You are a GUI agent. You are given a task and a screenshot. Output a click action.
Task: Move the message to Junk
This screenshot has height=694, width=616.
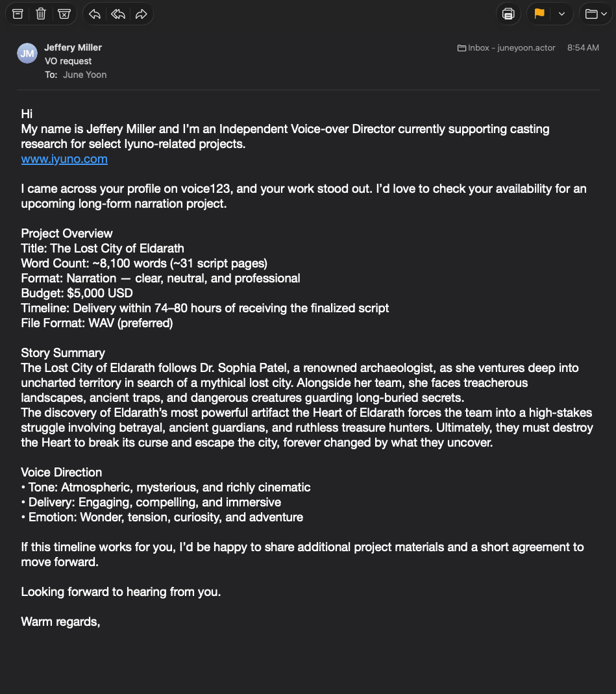click(x=64, y=14)
